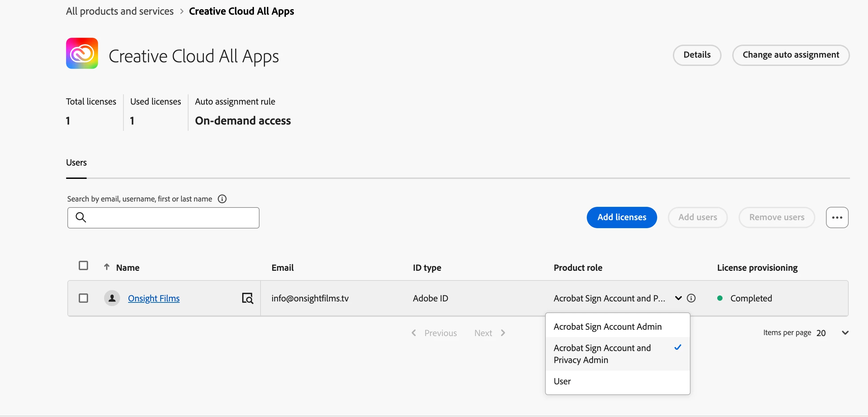This screenshot has height=417, width=868.
Task: Click the search info icon
Action: [x=222, y=199]
